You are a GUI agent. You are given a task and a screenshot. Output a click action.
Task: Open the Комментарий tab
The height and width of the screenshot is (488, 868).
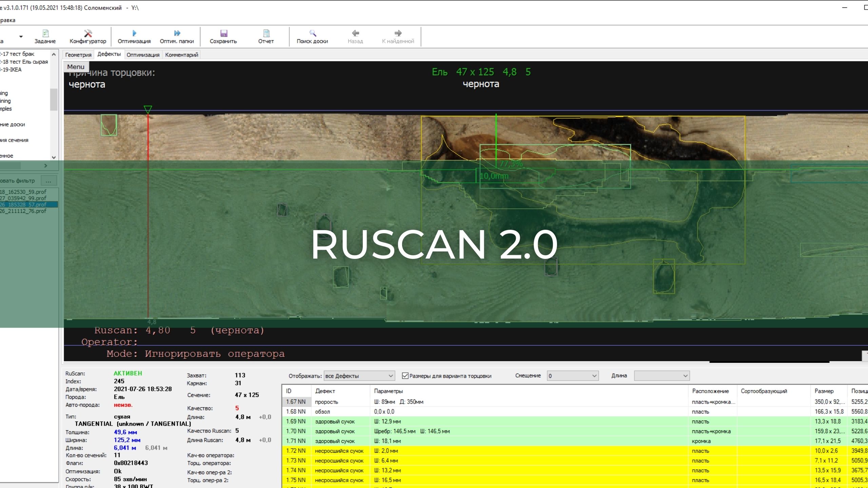click(181, 55)
